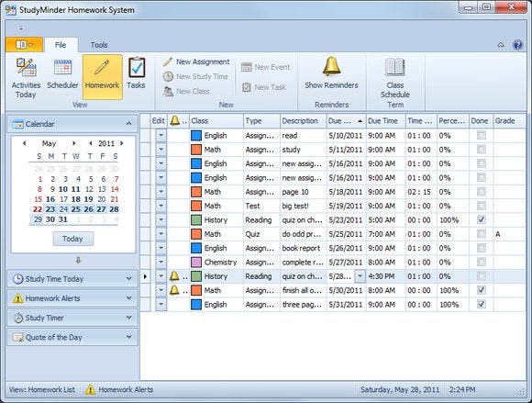Click the blue color swatch for English read
The image size is (532, 403).
click(196, 136)
